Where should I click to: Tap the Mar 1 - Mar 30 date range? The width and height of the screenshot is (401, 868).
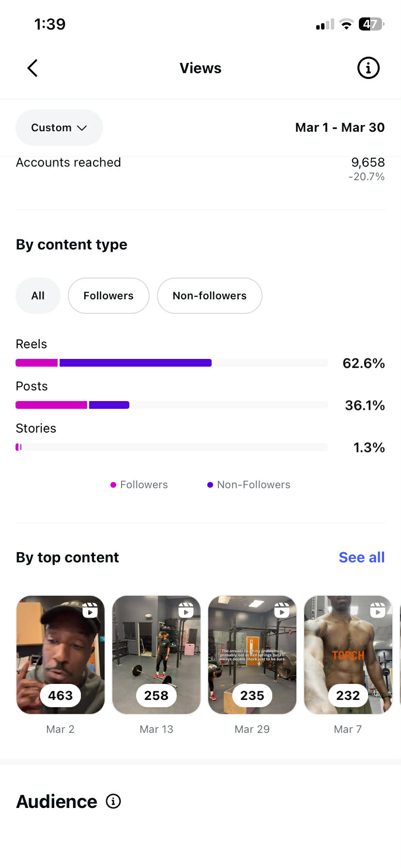tap(339, 127)
